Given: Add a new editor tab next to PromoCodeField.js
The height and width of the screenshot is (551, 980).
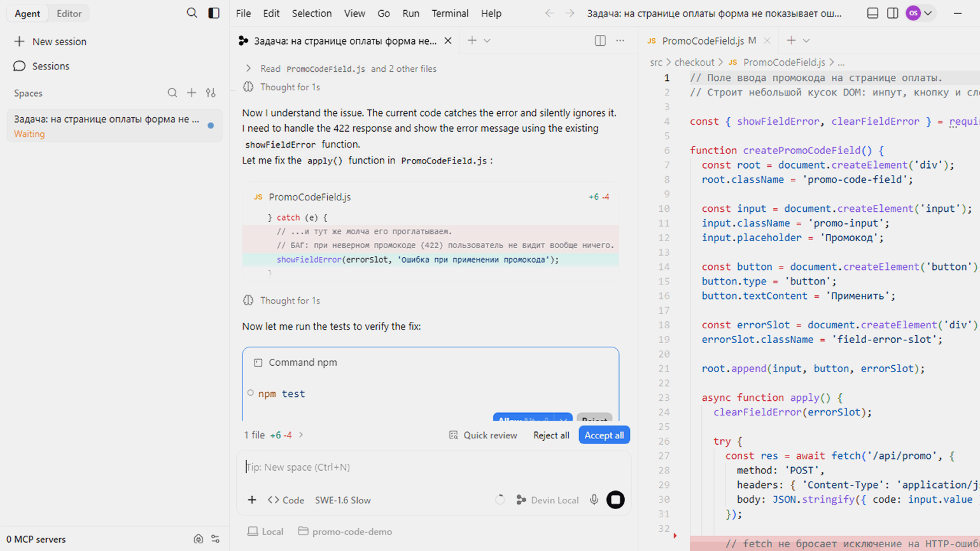Looking at the screenshot, I should (x=791, y=41).
